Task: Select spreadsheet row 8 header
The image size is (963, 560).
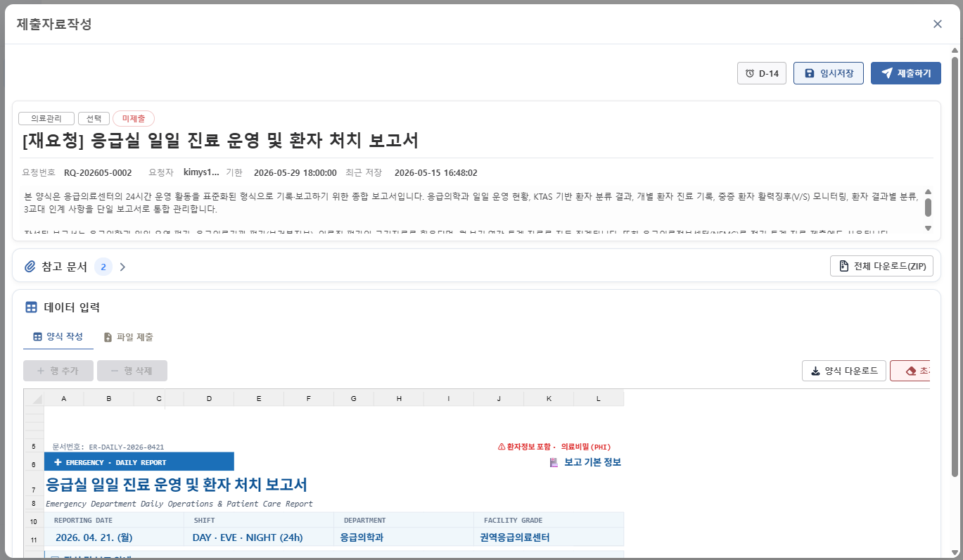Action: 34,504
